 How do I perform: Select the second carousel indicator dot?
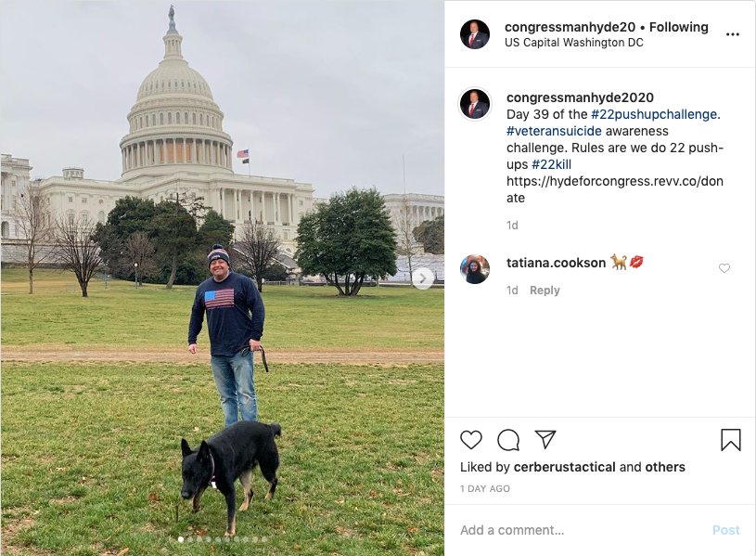coord(190,539)
